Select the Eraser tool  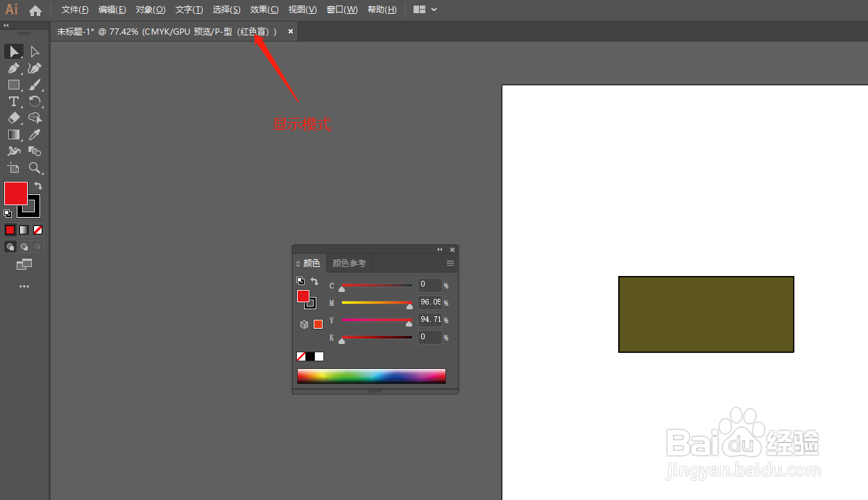click(x=14, y=119)
